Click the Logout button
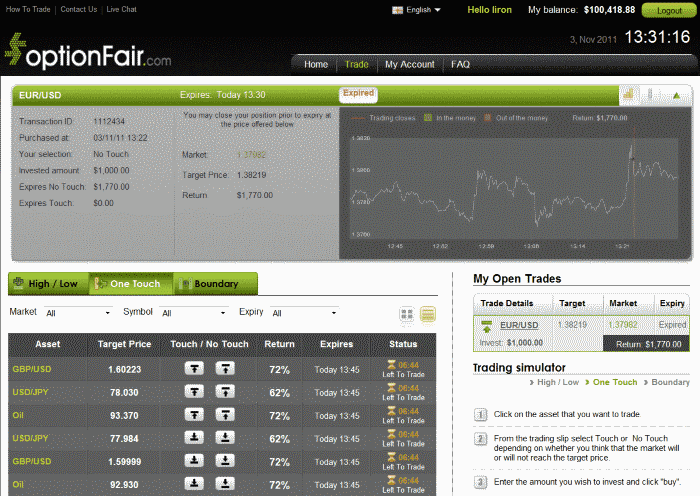Screen dimensions: 700x496 669,10
